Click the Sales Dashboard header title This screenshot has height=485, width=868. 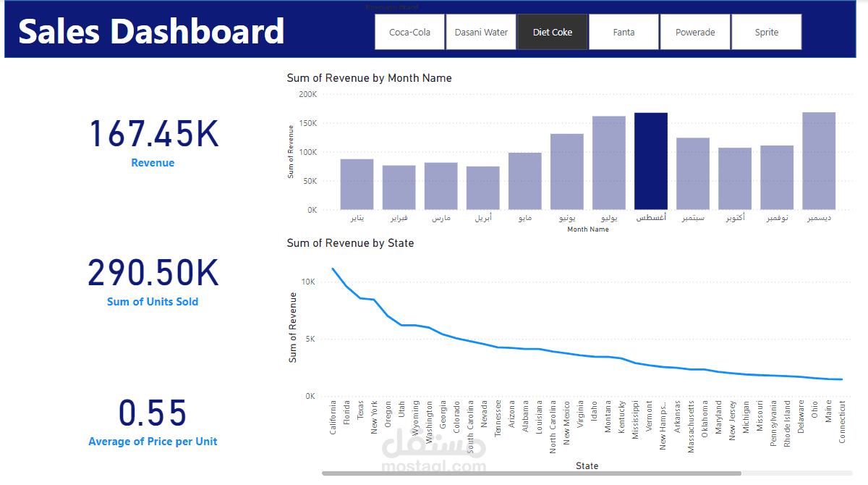pyautogui.click(x=151, y=32)
